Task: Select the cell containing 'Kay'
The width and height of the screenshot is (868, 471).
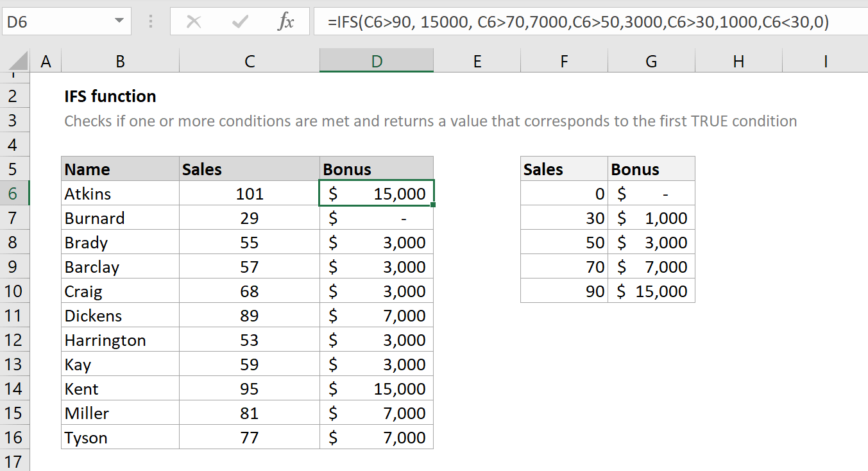Action: coord(120,364)
